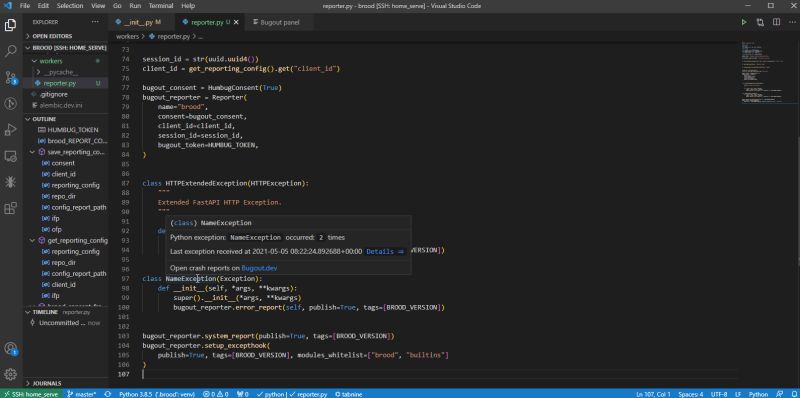The width and height of the screenshot is (800, 398).
Task: Open the Remote Explorer view
Action: [x=11, y=156]
